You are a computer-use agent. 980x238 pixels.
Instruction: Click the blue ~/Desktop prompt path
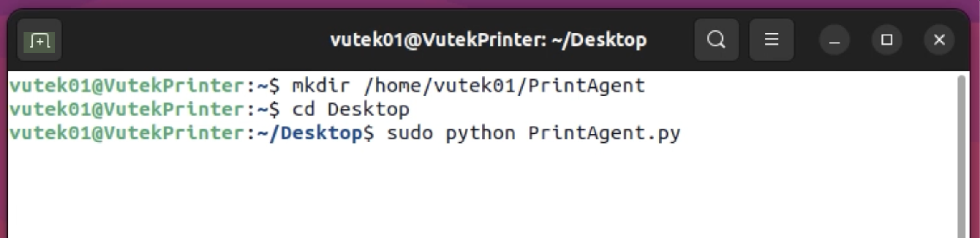point(310,133)
